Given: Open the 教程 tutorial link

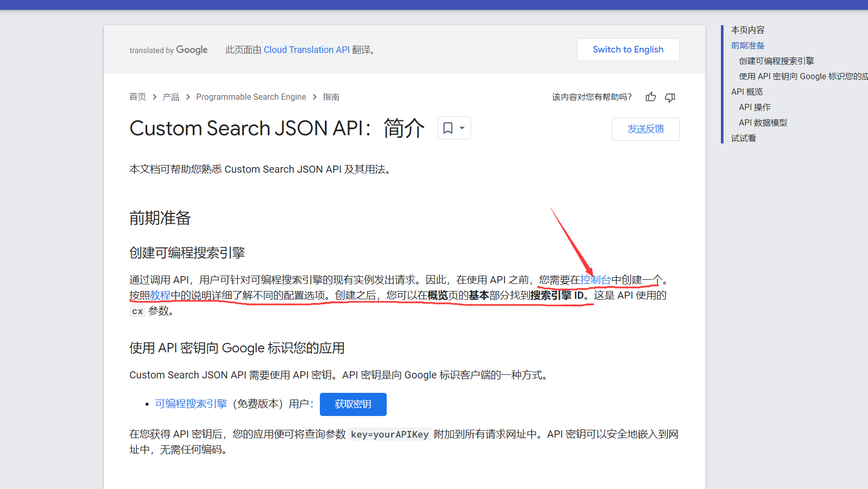Looking at the screenshot, I should coord(160,295).
